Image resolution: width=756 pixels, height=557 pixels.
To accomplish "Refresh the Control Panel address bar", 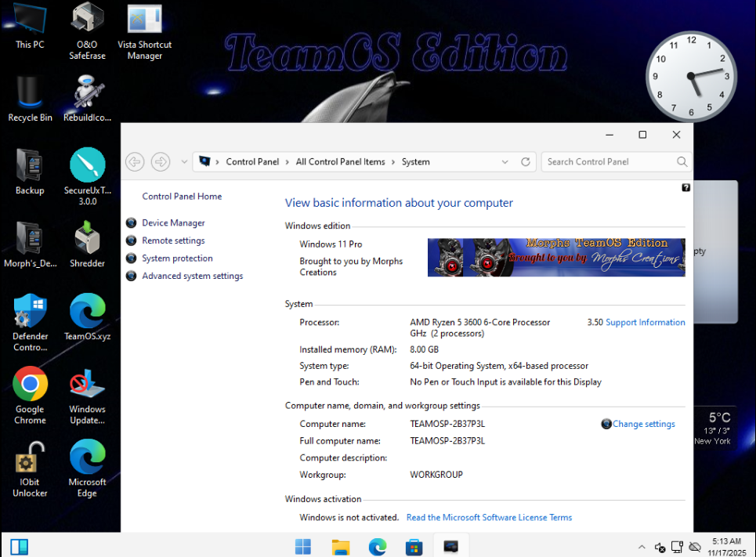I will (526, 162).
